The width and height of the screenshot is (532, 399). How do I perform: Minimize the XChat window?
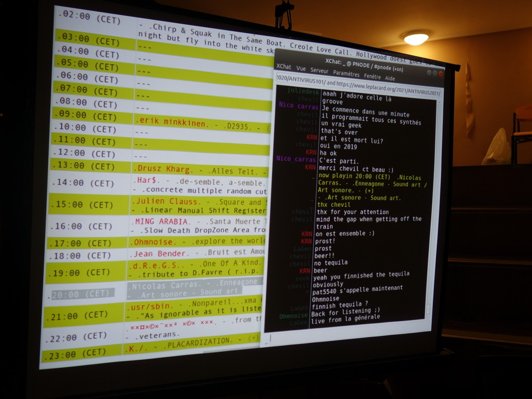pyautogui.click(x=429, y=72)
